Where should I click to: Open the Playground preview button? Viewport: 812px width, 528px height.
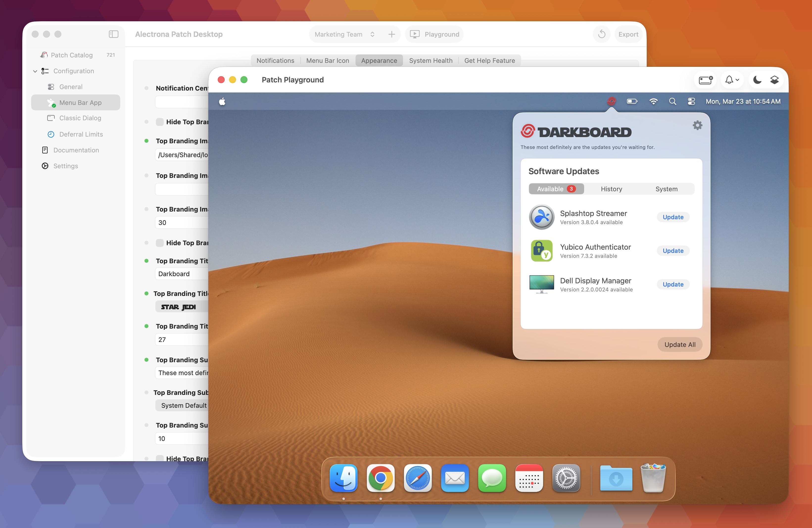click(434, 34)
